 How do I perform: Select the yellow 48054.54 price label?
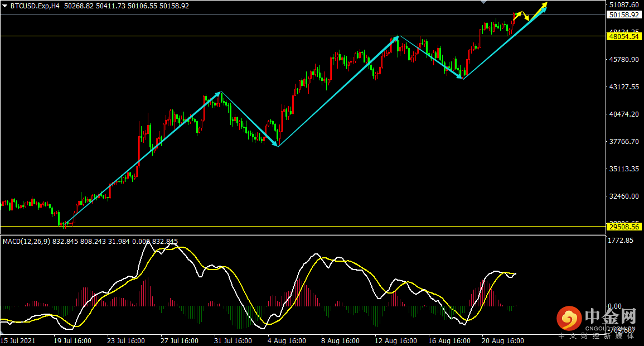point(624,37)
